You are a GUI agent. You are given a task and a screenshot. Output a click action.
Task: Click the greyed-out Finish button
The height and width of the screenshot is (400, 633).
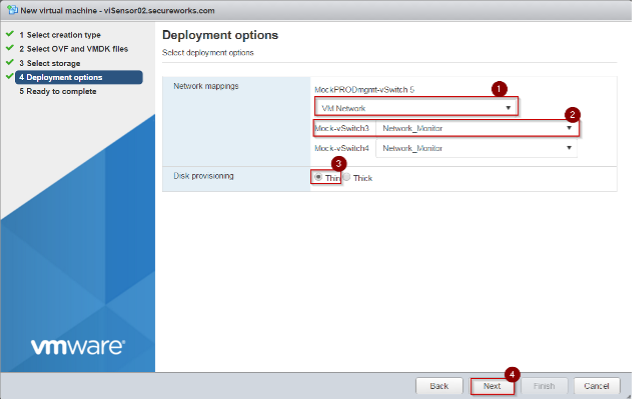click(544, 386)
